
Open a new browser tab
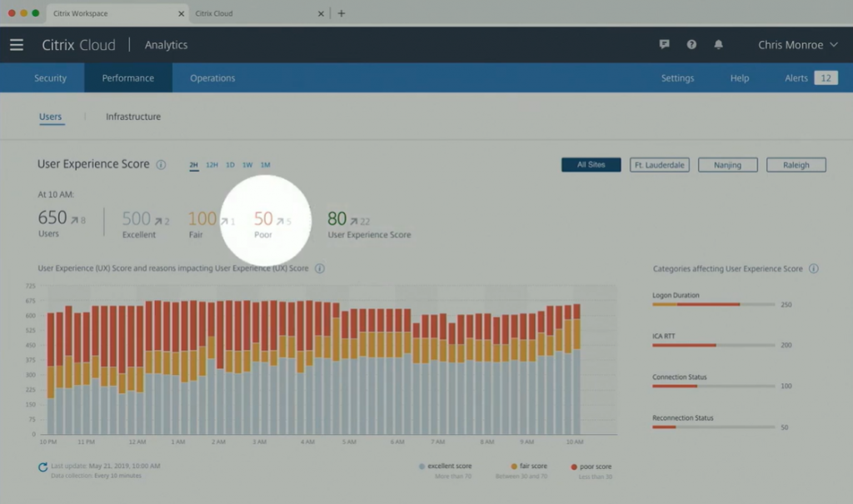342,13
